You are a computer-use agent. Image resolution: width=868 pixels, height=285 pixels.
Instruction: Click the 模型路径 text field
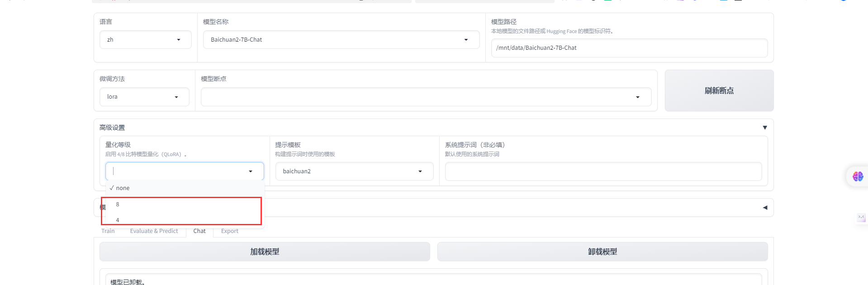[x=629, y=48]
